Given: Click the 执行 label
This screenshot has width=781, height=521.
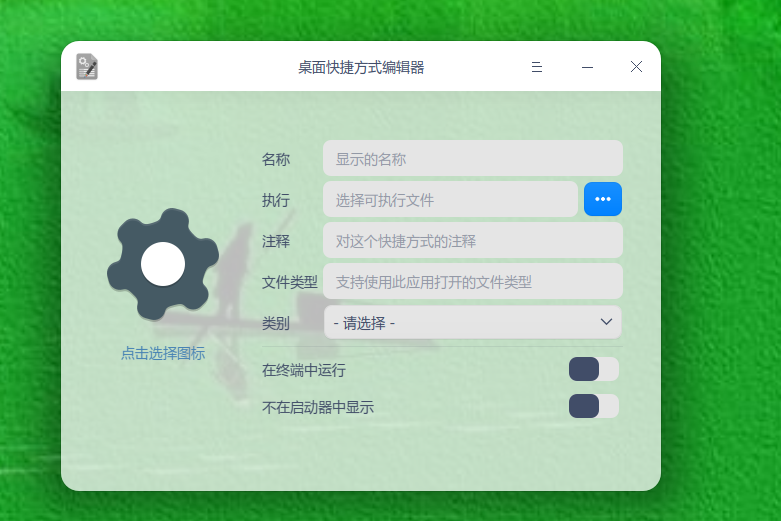Looking at the screenshot, I should pos(276,200).
